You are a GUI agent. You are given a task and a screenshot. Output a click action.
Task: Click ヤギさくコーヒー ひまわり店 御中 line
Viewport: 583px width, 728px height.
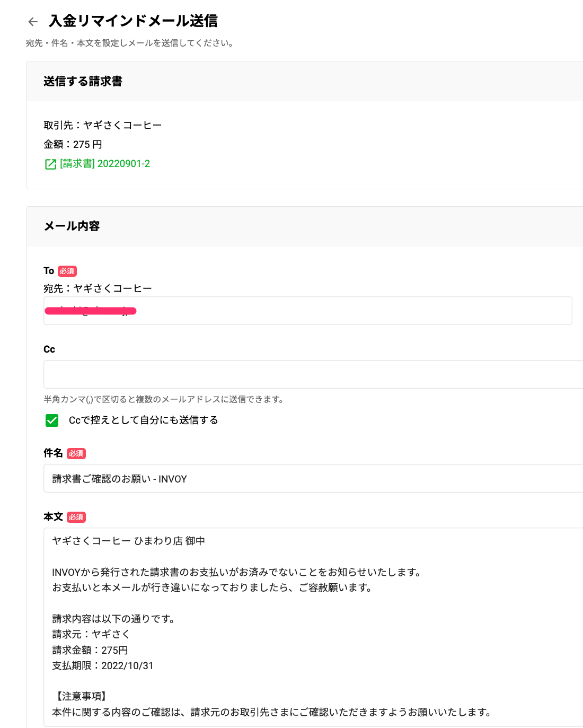pyautogui.click(x=129, y=541)
